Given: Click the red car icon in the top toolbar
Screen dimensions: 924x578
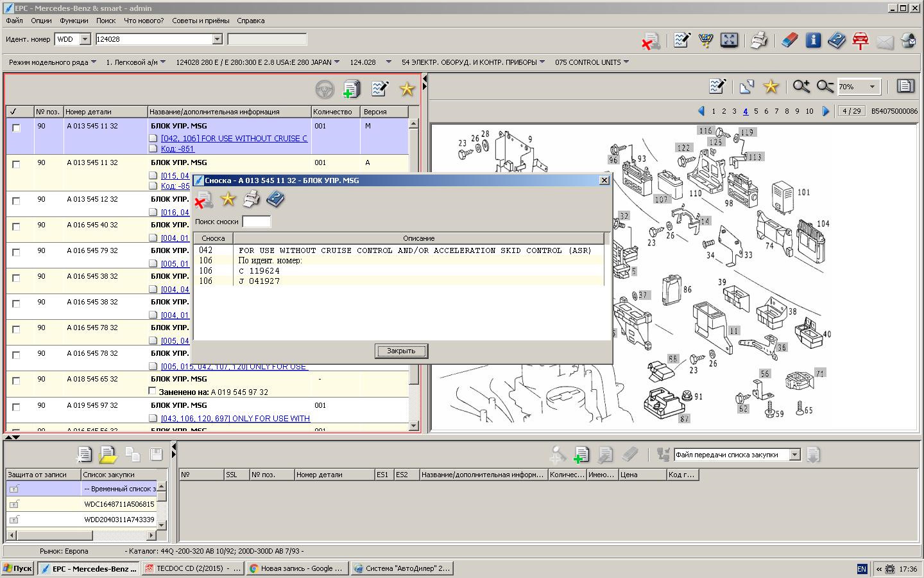Looking at the screenshot, I should [860, 40].
